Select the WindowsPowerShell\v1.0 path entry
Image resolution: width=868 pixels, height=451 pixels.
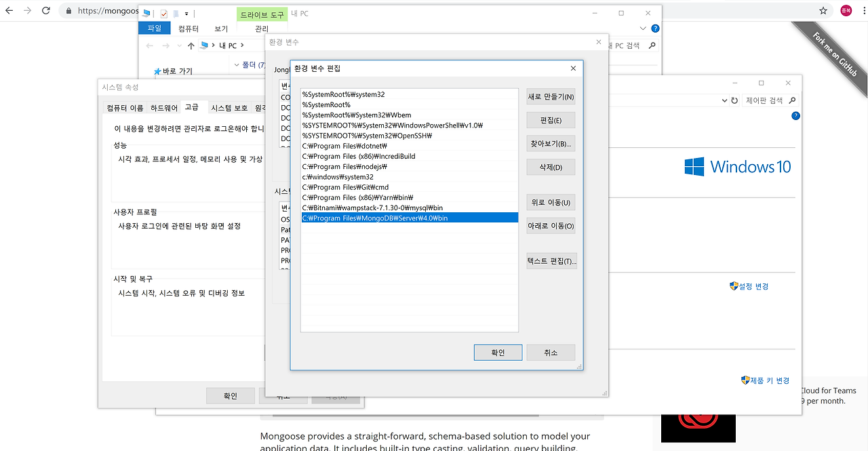[x=410, y=125]
